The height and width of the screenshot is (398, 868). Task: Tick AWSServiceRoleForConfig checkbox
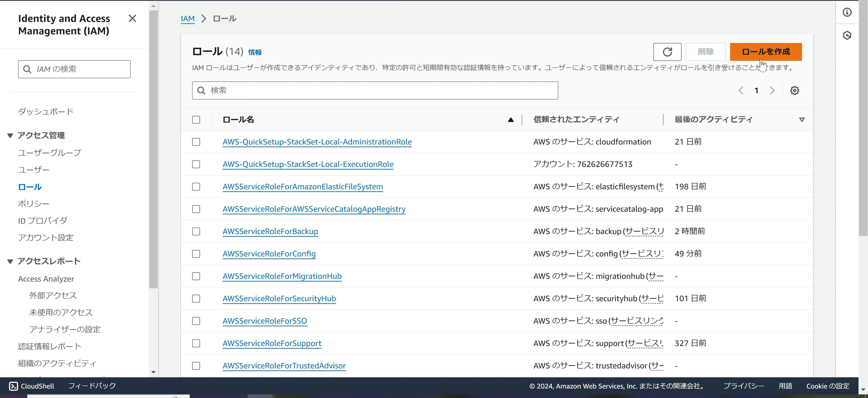click(196, 254)
